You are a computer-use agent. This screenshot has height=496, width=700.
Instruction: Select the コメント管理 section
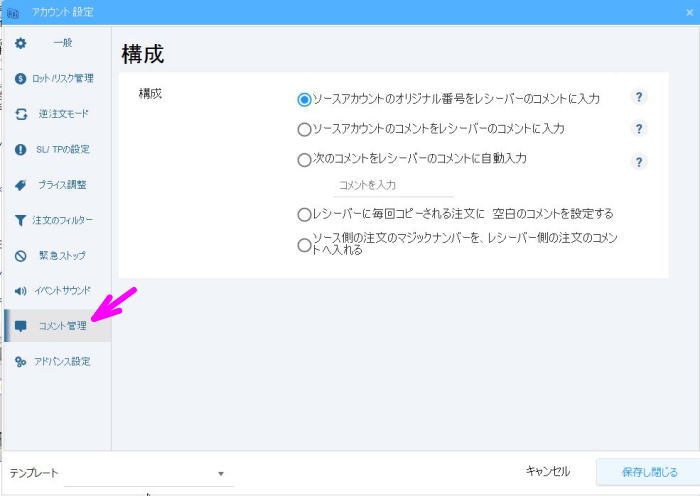[58, 326]
